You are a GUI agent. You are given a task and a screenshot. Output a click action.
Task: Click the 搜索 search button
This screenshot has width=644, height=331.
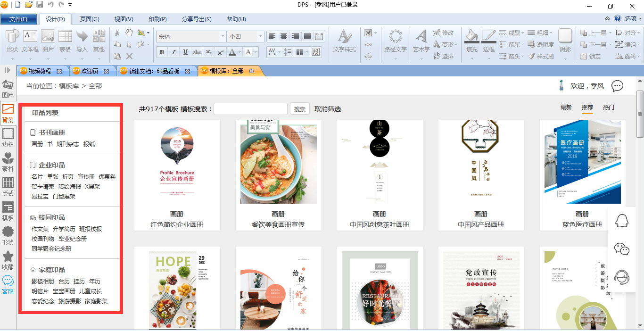click(x=300, y=109)
